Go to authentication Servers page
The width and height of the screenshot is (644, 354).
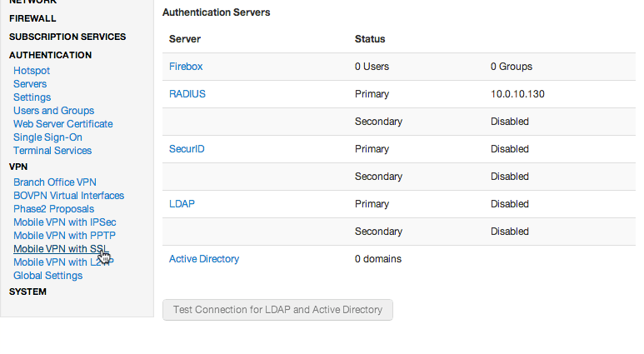coord(30,84)
